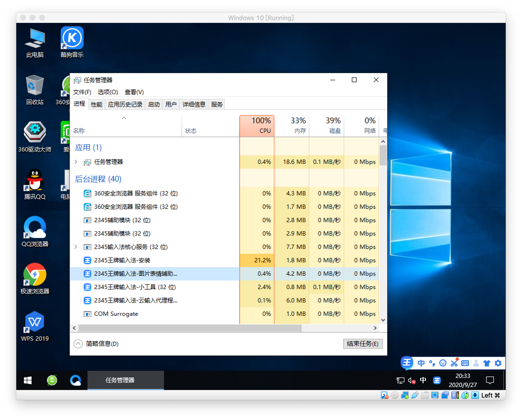Viewport: 522px width, 420px height.
Task: Switch to the 启动 tab
Action: (x=154, y=105)
